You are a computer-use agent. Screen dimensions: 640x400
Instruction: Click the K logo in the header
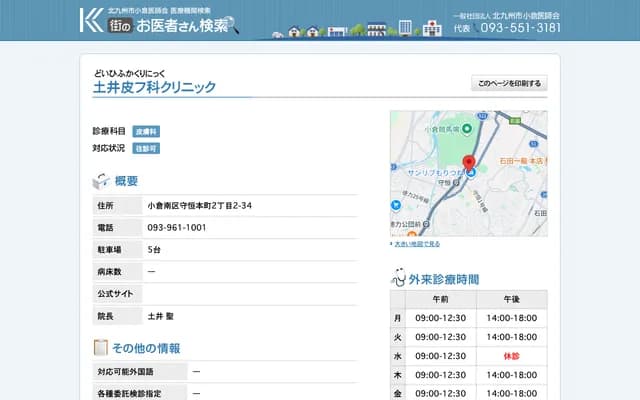pos(92,20)
